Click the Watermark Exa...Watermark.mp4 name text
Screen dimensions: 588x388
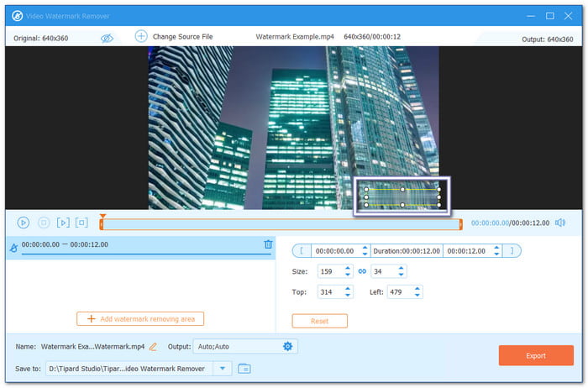(x=92, y=347)
